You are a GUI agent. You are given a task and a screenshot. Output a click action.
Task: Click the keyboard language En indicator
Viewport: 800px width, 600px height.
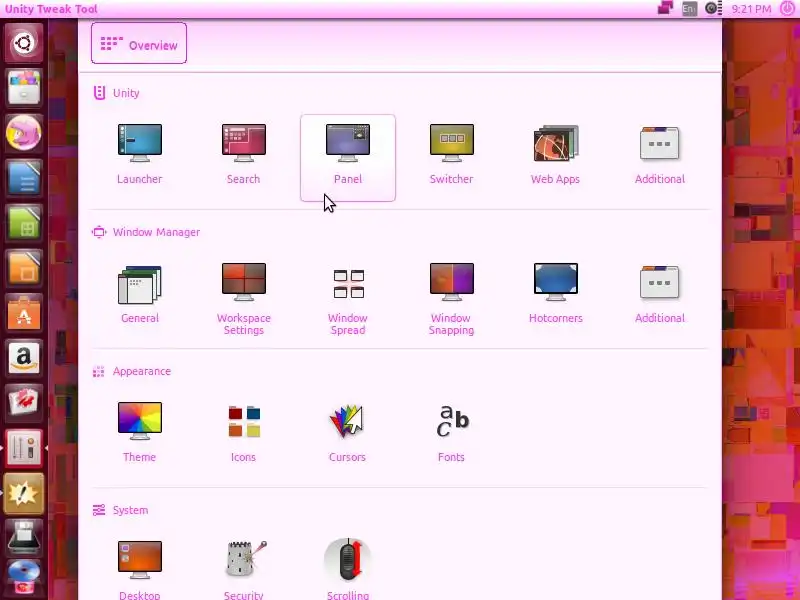coord(689,9)
